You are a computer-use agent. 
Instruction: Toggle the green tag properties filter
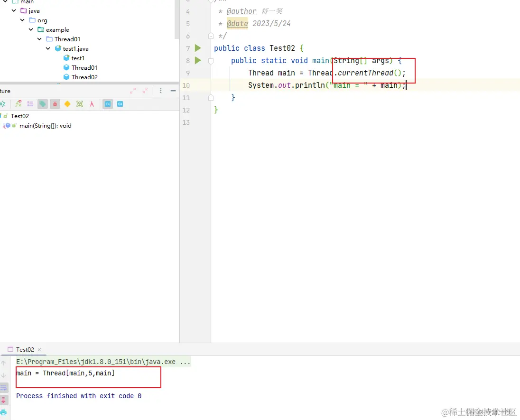click(x=42, y=104)
